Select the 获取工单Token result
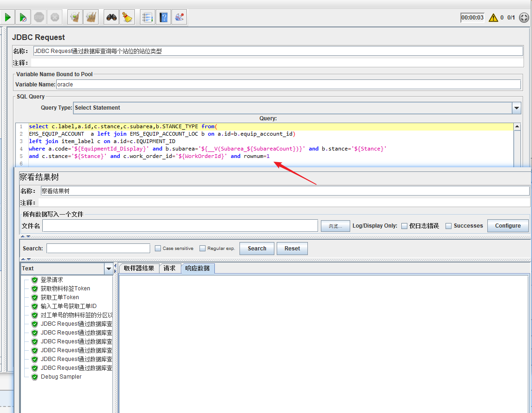Image resolution: width=532 pixels, height=413 pixels. point(60,297)
